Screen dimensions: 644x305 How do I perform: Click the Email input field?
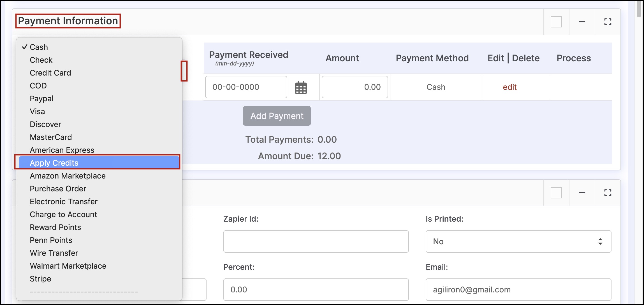tap(518, 290)
